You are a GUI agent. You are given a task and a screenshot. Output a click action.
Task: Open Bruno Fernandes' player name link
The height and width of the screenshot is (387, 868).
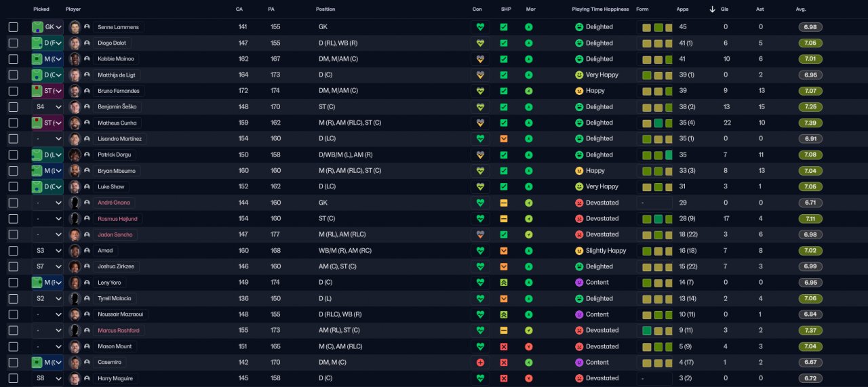pyautogui.click(x=119, y=91)
